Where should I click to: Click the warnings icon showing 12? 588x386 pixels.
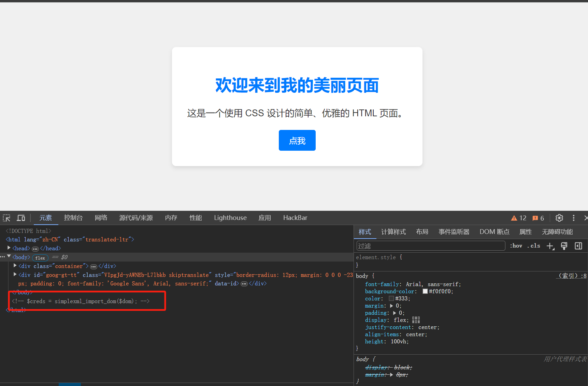(x=518, y=218)
